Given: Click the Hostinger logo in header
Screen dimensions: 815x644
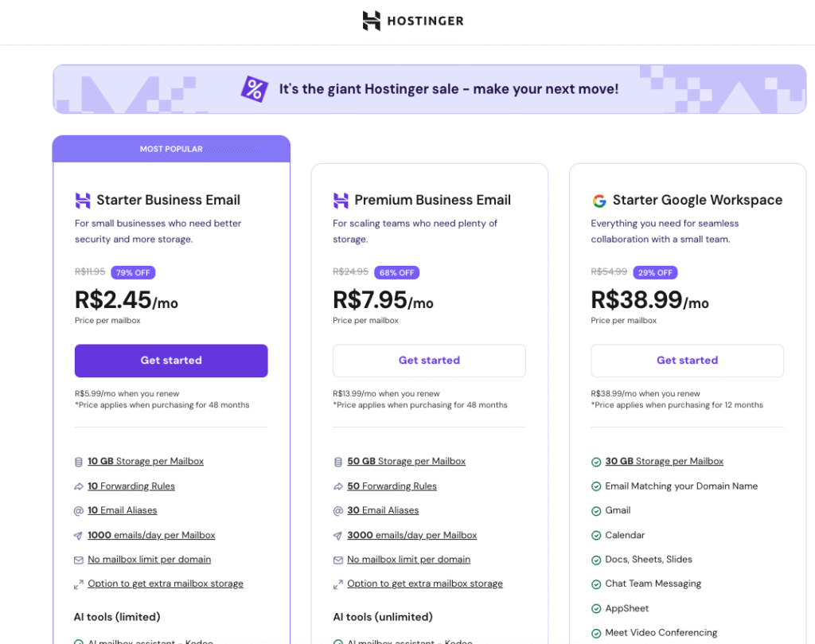Looking at the screenshot, I should pos(412,21).
